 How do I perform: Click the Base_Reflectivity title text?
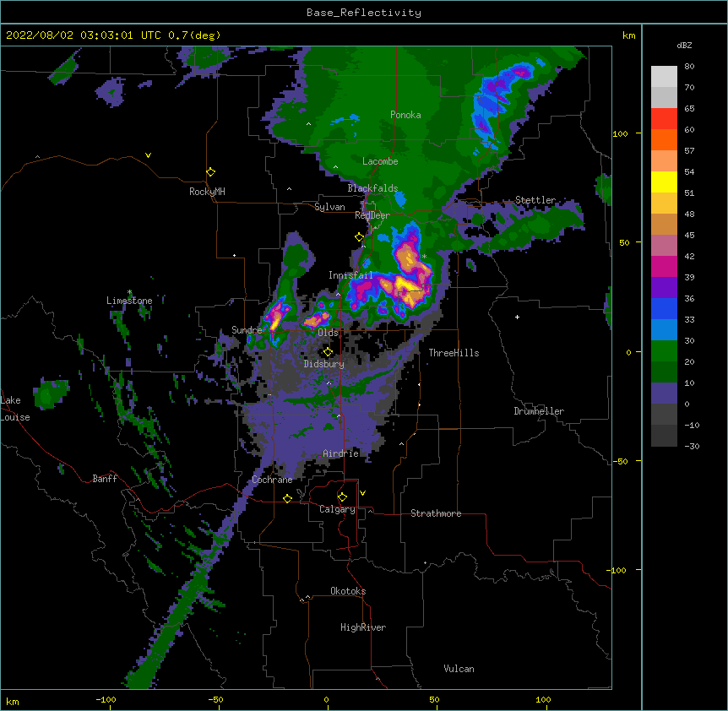coord(364,13)
